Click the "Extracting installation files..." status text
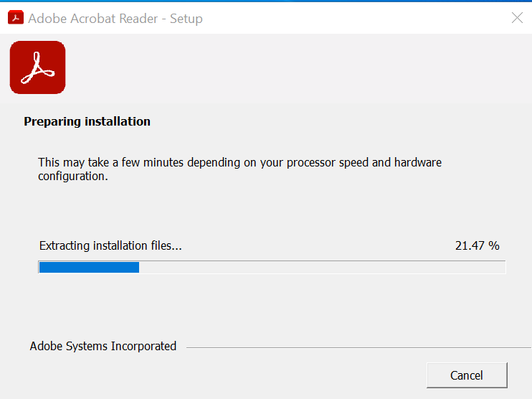Screen dimensions: 532x399 coord(110,245)
